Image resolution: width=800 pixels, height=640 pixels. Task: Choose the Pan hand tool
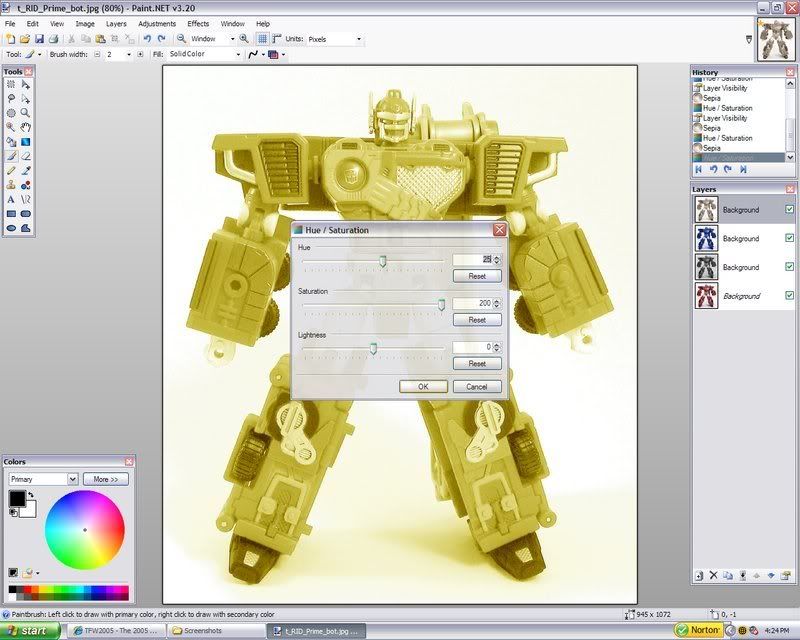(26, 128)
